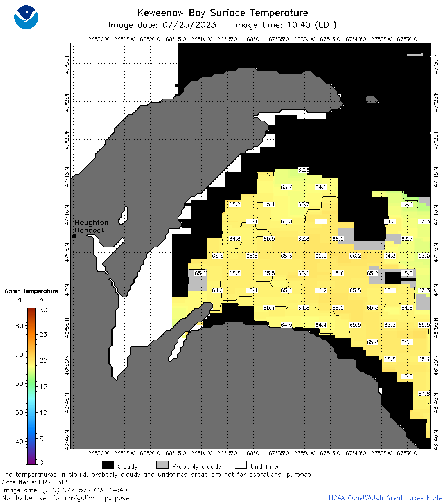446x504 pixels.
Task: Click the 40 °F mark on color scale
Action: coord(19,441)
